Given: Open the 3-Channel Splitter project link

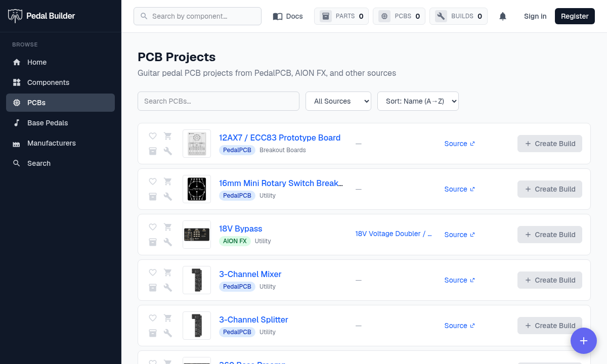Looking at the screenshot, I should pyautogui.click(x=253, y=320).
